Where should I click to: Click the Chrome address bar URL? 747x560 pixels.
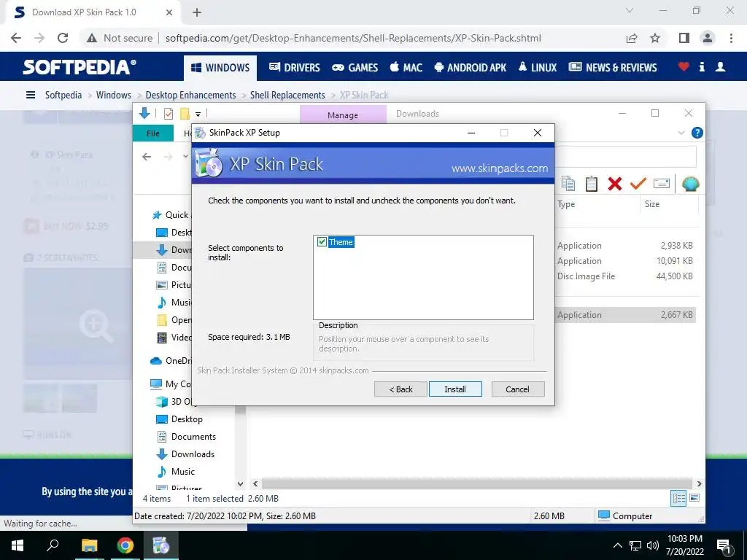click(x=353, y=38)
